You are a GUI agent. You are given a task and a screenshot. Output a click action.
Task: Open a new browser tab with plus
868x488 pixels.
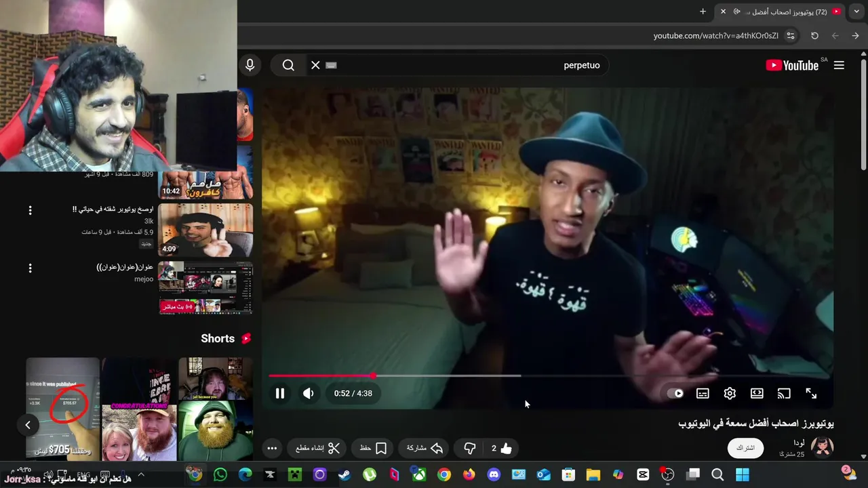(x=703, y=12)
